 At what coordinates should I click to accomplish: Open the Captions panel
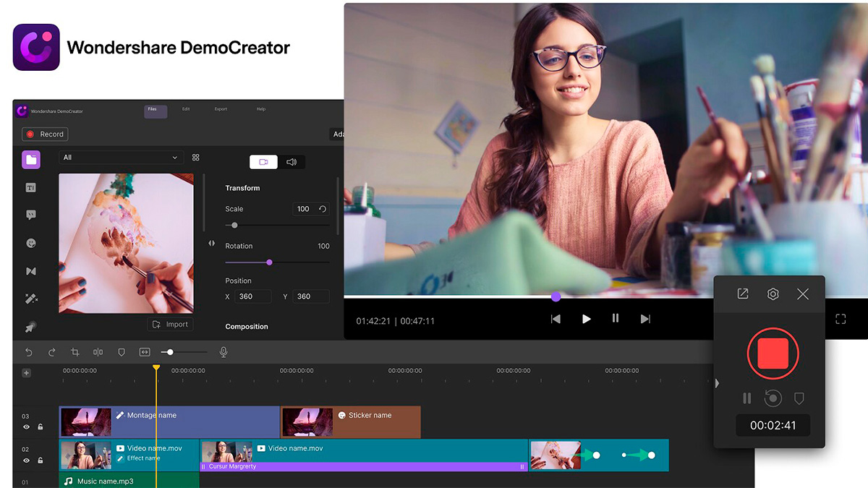[x=31, y=214]
